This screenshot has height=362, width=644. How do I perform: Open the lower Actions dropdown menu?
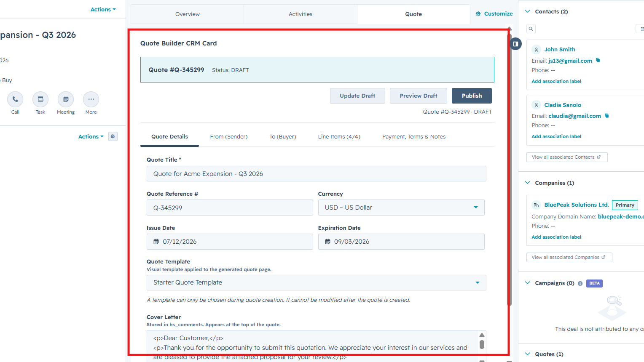[91, 136]
